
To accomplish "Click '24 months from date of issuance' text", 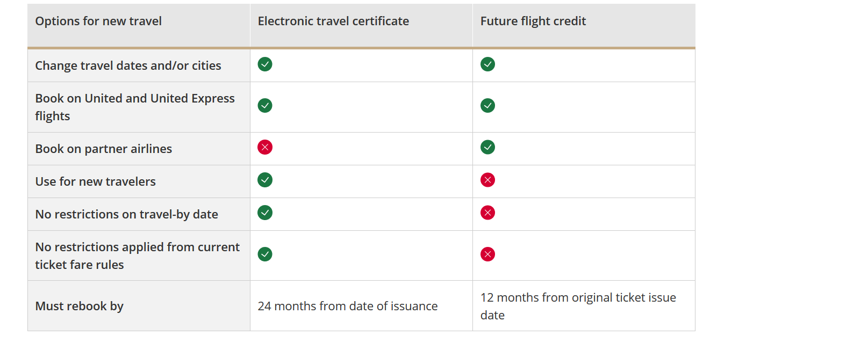I will click(x=348, y=306).
